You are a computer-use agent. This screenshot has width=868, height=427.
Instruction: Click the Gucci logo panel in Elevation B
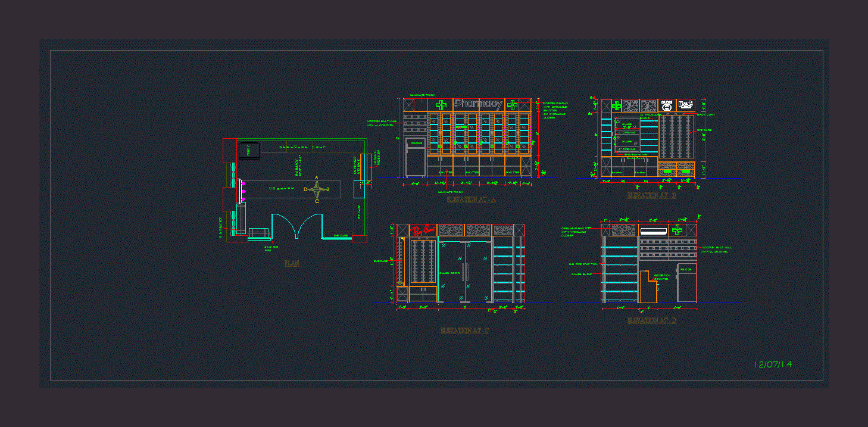pos(667,105)
